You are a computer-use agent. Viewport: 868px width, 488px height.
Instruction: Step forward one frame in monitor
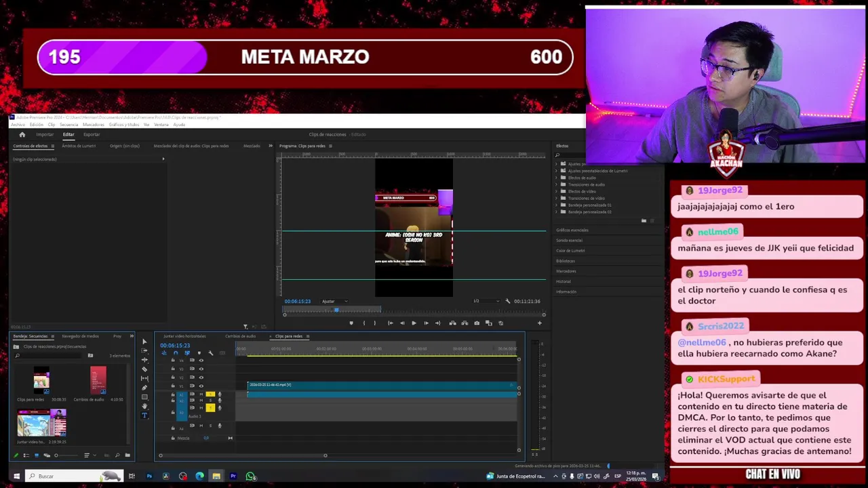[426, 323]
